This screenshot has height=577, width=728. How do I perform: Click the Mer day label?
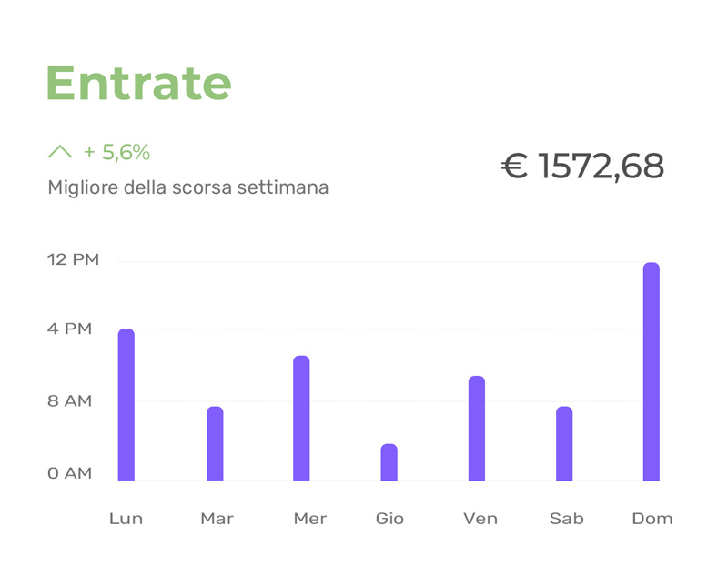point(310,519)
